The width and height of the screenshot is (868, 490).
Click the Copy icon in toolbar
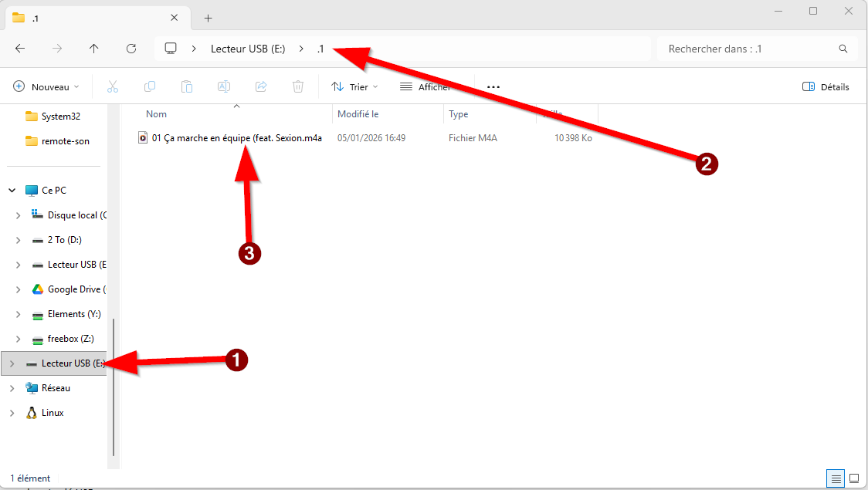point(150,87)
